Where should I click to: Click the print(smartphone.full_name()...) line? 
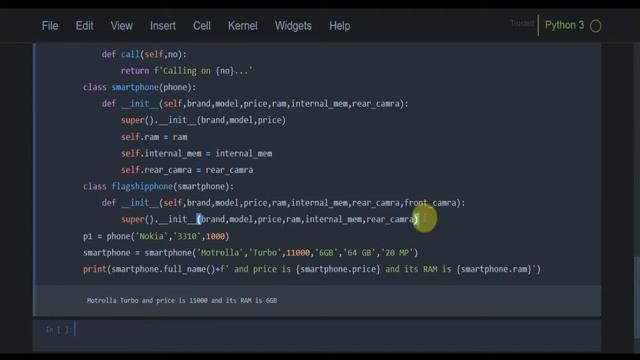312,269
